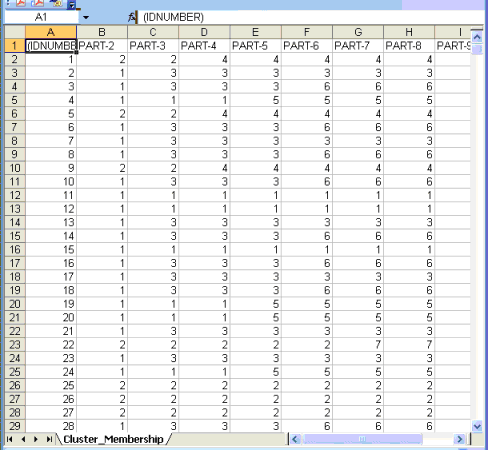
Task: Click the vertical scrollbar down arrow
Action: click(477, 426)
